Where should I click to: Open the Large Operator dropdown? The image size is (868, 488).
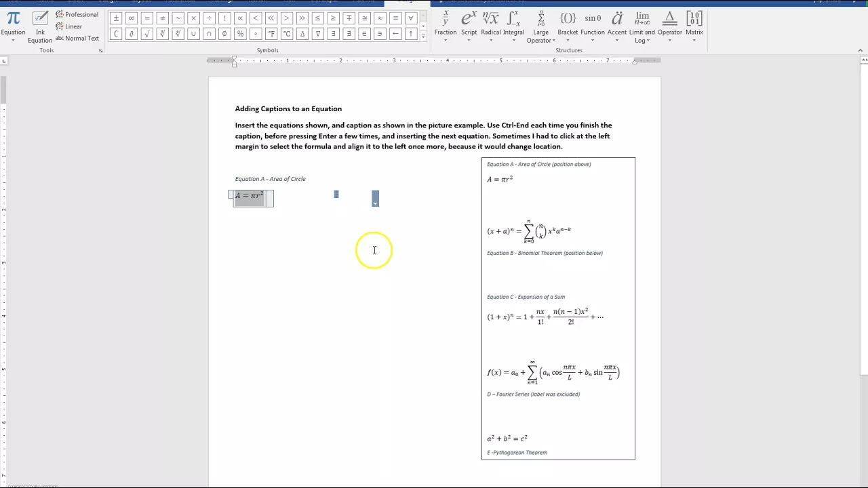[540, 27]
